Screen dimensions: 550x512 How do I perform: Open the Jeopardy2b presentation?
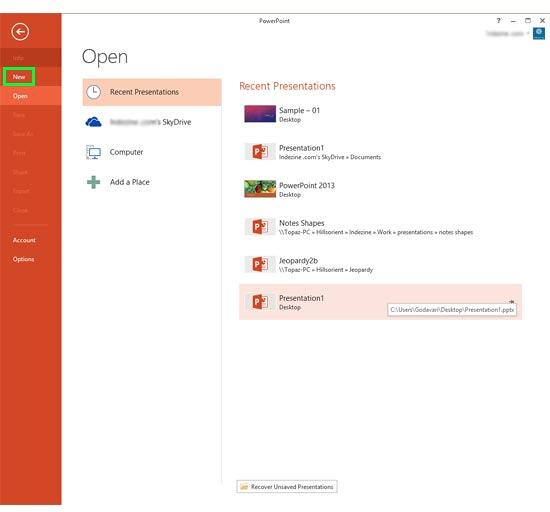point(381,264)
